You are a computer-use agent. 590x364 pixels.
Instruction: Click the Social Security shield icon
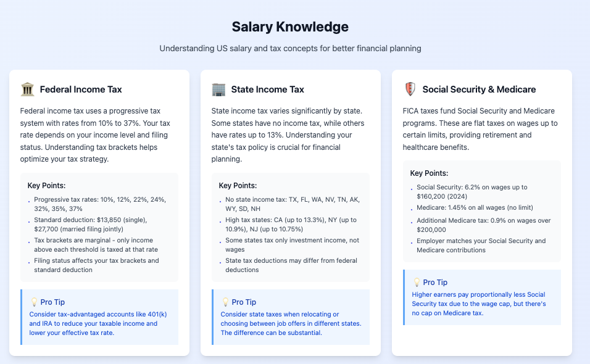tap(410, 89)
